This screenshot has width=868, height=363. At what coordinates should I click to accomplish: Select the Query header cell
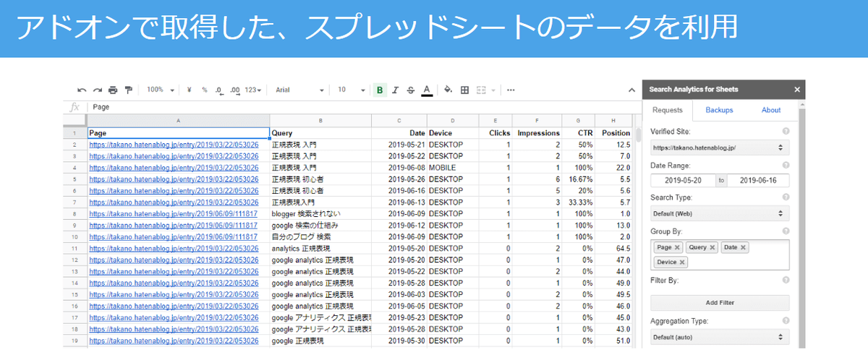click(x=320, y=133)
